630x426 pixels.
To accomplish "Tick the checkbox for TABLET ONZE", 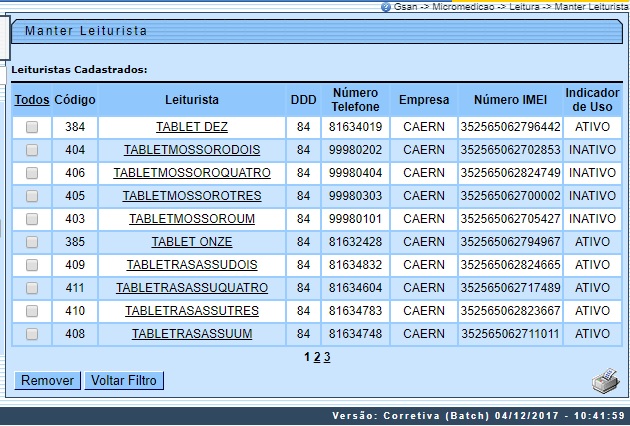I will tap(32, 242).
